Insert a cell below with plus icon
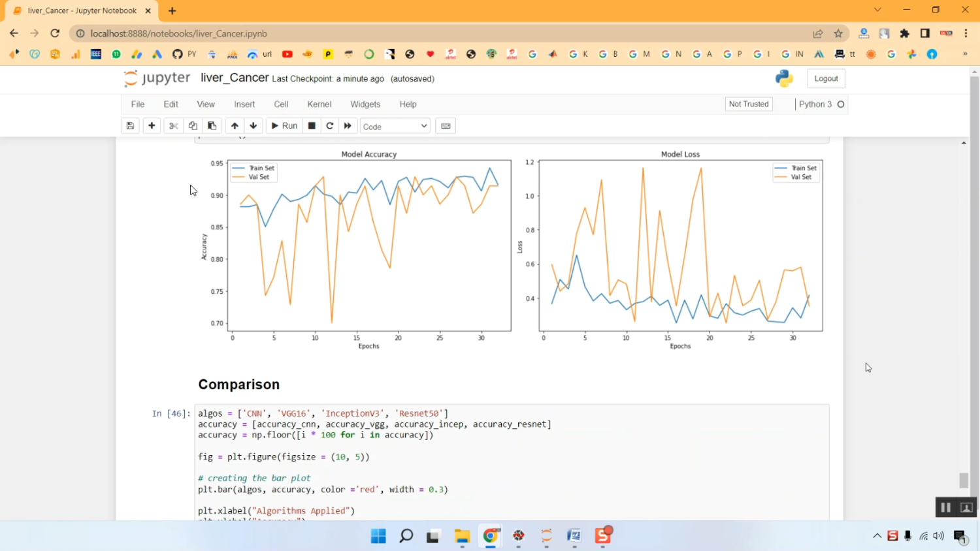Image resolution: width=980 pixels, height=551 pixels. point(152,126)
